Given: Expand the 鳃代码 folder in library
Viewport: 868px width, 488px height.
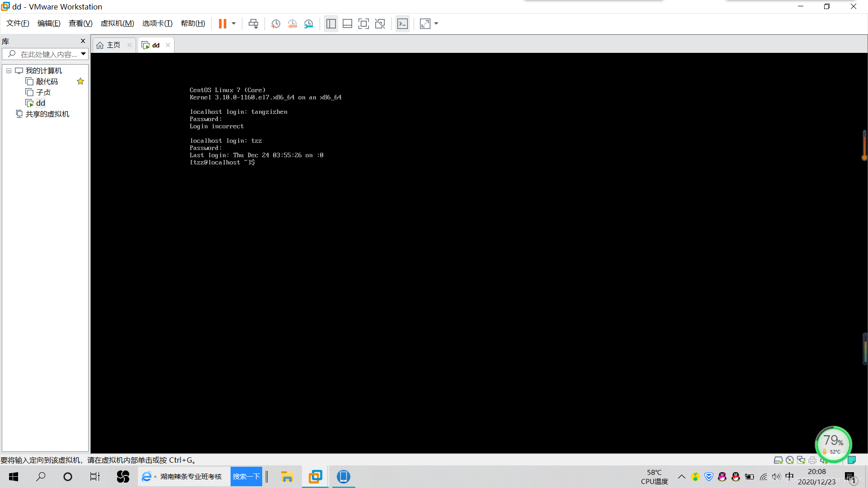Looking at the screenshot, I should coord(47,81).
